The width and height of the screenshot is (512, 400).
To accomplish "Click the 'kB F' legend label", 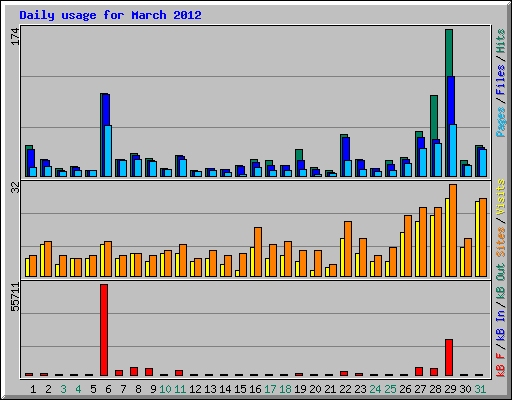I will 500,365.
